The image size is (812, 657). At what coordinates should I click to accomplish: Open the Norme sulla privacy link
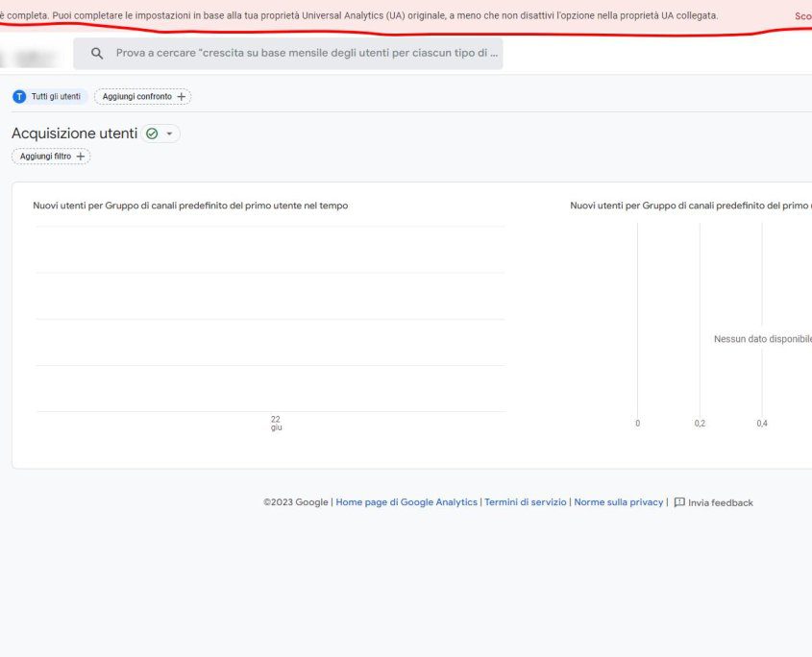click(x=619, y=501)
